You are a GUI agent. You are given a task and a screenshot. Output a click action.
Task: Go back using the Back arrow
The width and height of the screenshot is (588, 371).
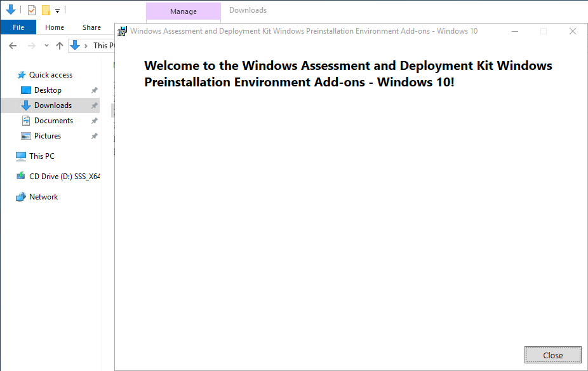[13, 46]
